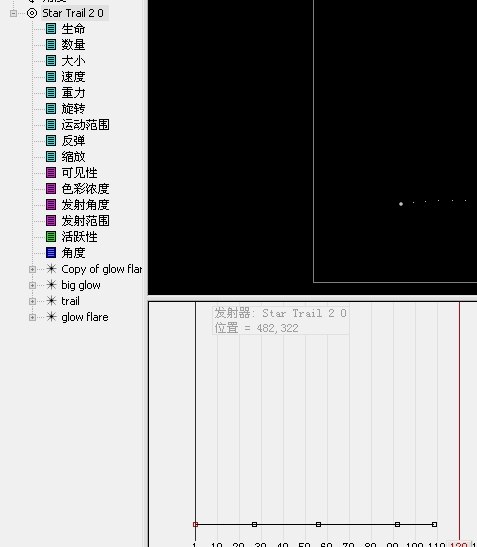The width and height of the screenshot is (477, 547).
Task: Click the keyframe near frame 57
Action: [x=318, y=524]
